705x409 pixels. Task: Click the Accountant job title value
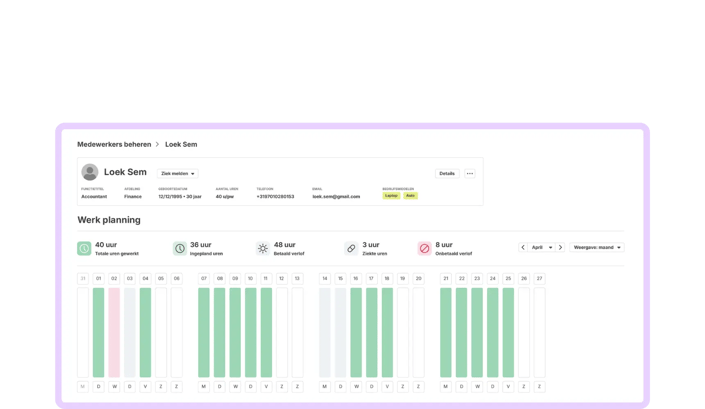94,196
